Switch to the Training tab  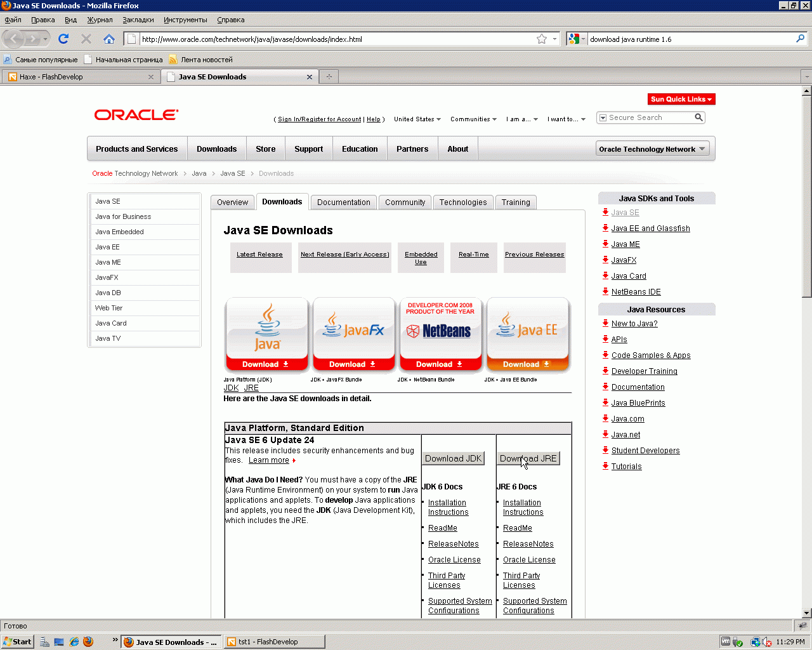516,202
